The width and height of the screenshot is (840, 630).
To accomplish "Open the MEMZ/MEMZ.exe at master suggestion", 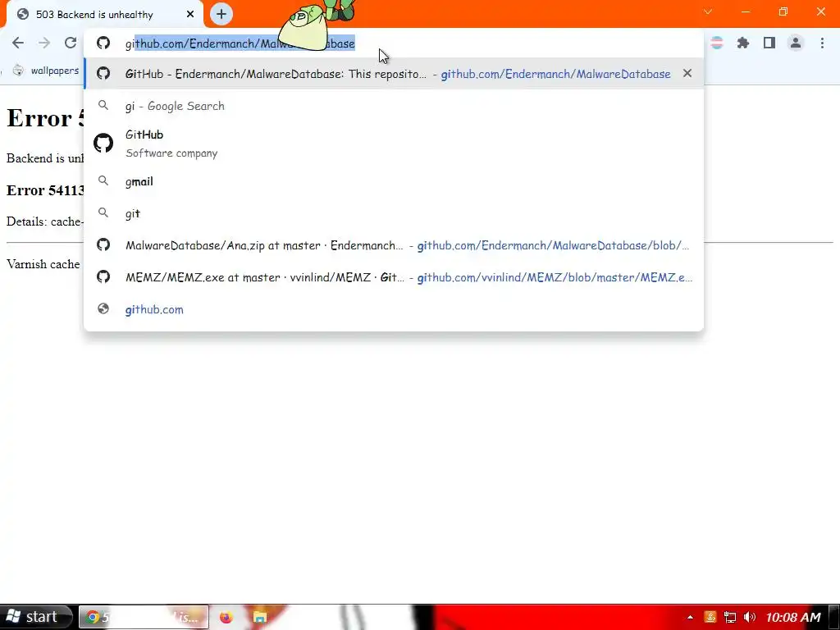I will point(394,277).
